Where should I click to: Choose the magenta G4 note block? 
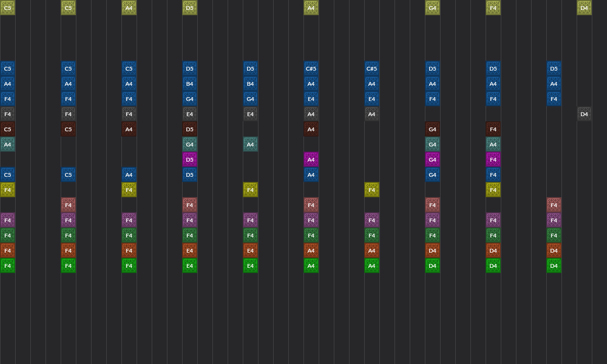pyautogui.click(x=432, y=160)
